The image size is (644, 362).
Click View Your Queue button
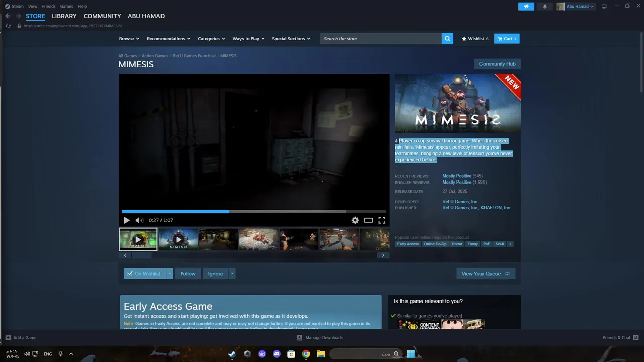pyautogui.click(x=486, y=274)
